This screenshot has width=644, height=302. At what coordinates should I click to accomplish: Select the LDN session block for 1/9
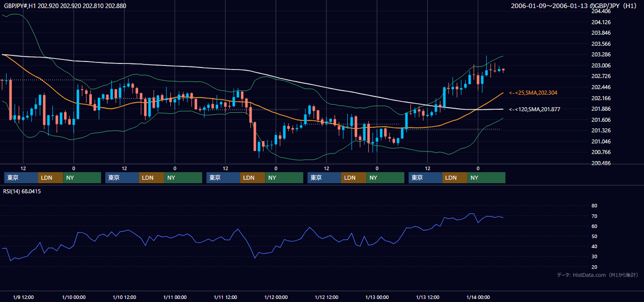point(50,178)
